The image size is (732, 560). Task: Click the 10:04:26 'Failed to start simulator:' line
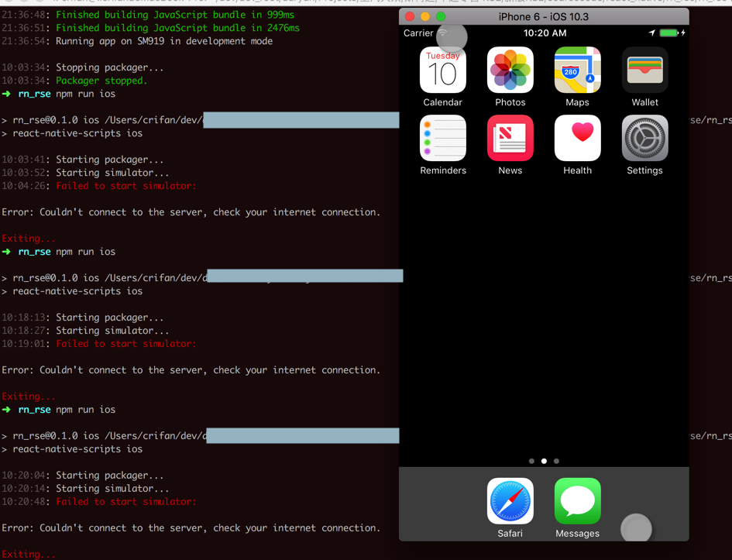coord(99,186)
